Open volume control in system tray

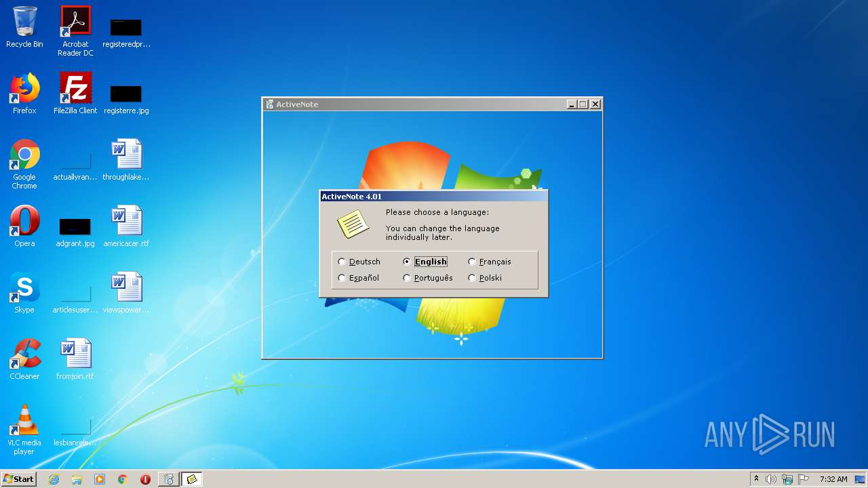pos(771,479)
